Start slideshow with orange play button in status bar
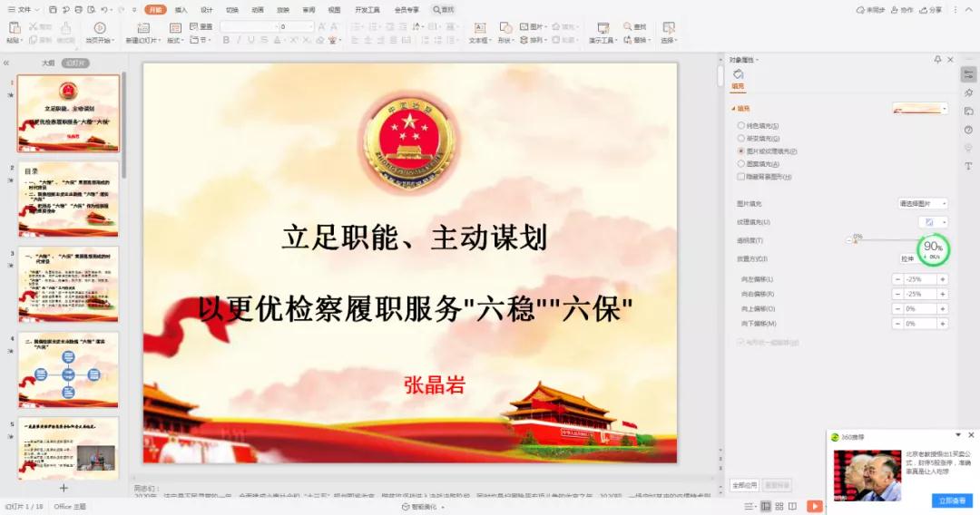 coord(814,506)
